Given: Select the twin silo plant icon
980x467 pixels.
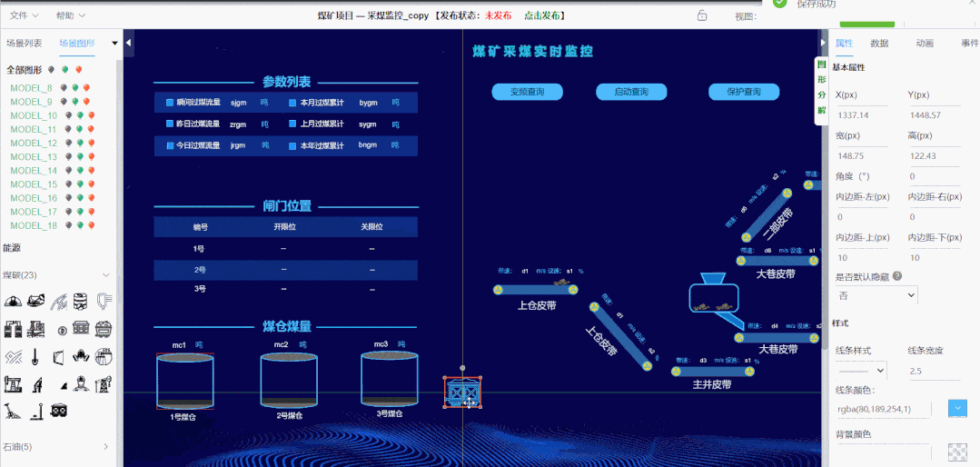Looking at the screenshot, I should tap(13, 329).
